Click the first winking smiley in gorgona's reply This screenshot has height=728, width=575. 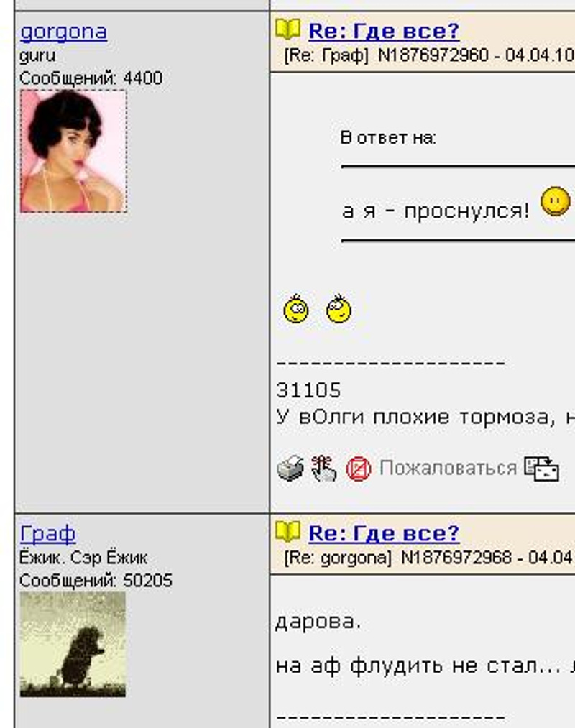tap(296, 309)
